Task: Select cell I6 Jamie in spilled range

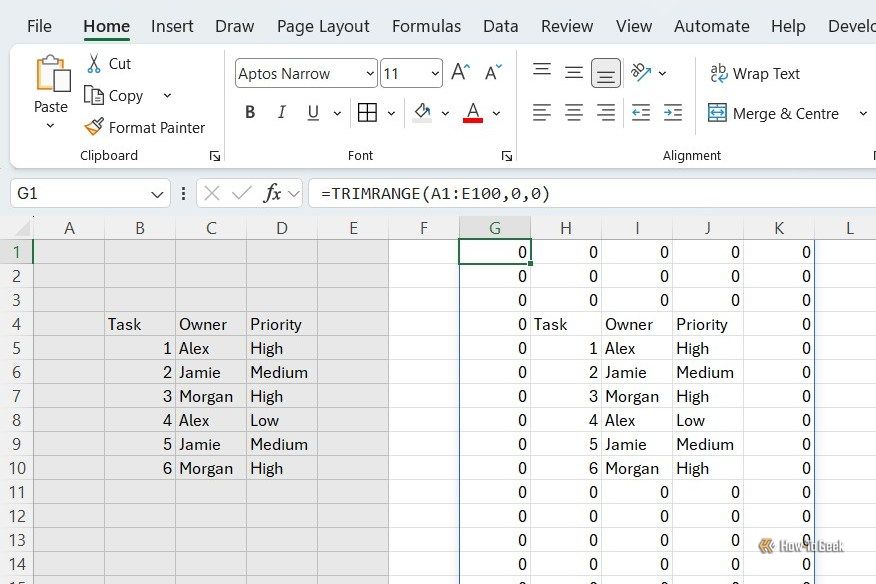Action: click(x=637, y=372)
